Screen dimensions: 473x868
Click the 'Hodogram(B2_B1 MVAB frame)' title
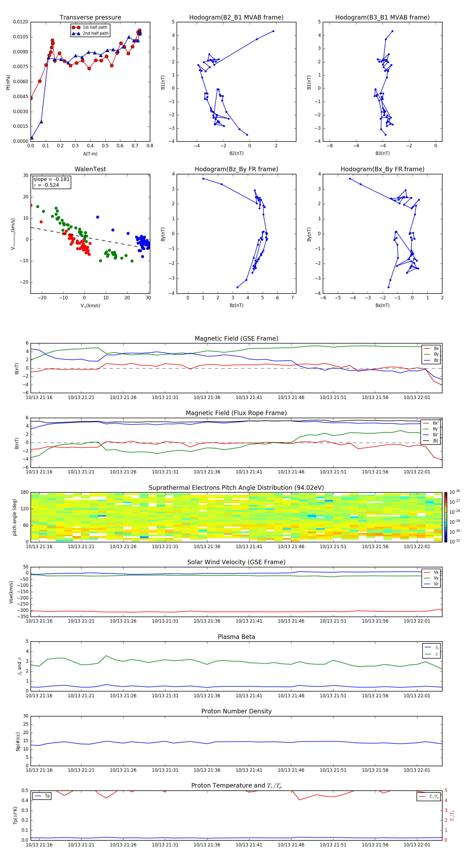[236, 18]
